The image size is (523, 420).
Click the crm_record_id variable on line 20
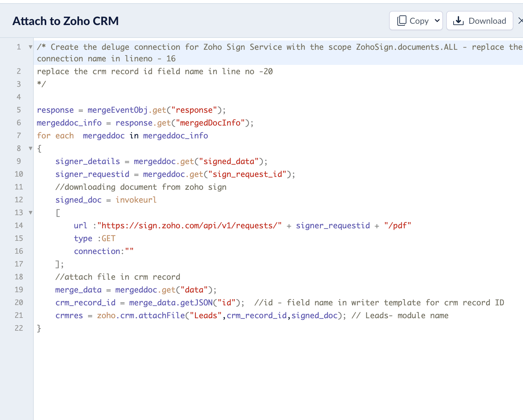(x=85, y=303)
